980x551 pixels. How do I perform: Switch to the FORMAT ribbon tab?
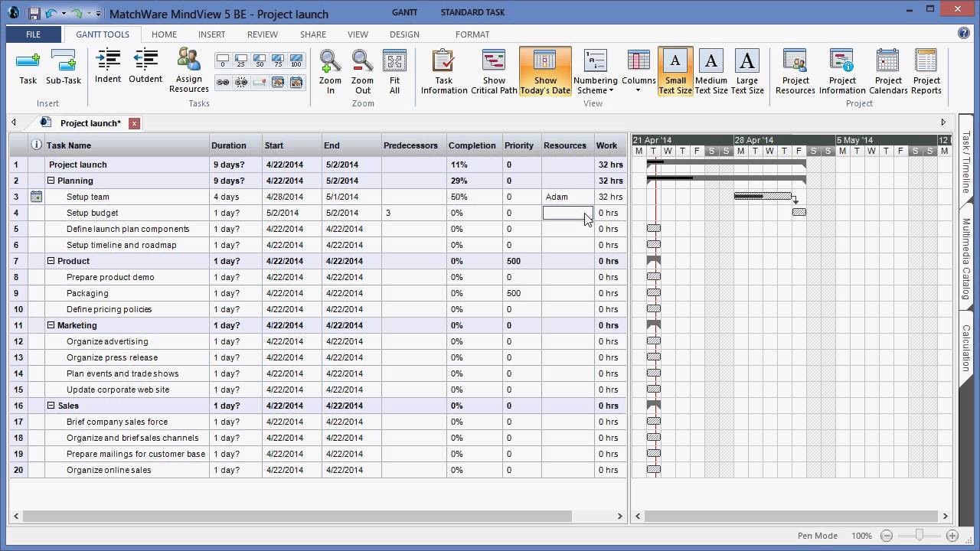coord(472,34)
